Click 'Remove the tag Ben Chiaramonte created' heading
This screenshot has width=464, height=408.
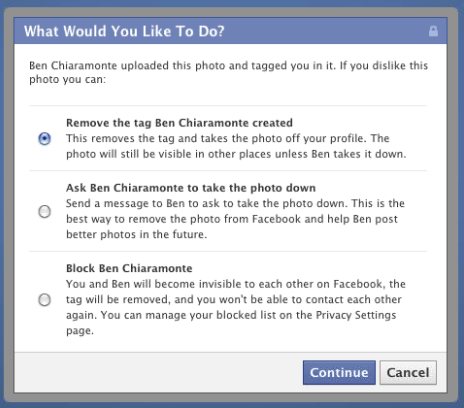coord(179,123)
